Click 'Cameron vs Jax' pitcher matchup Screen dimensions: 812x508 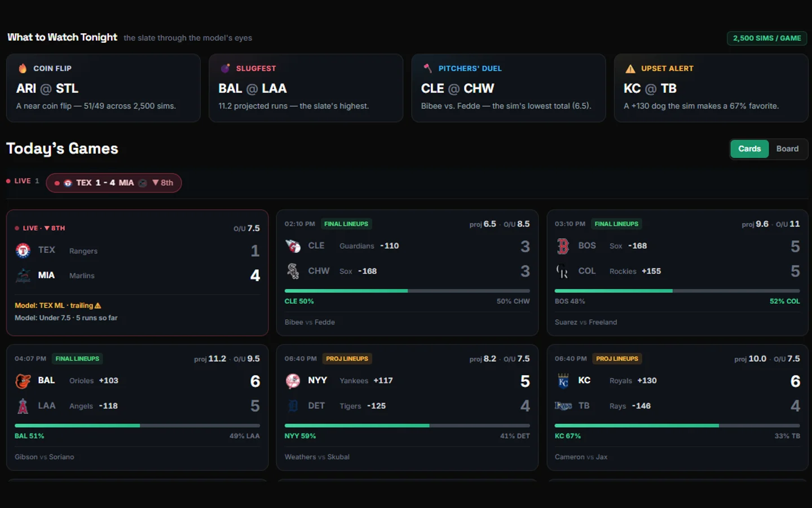[581, 457]
